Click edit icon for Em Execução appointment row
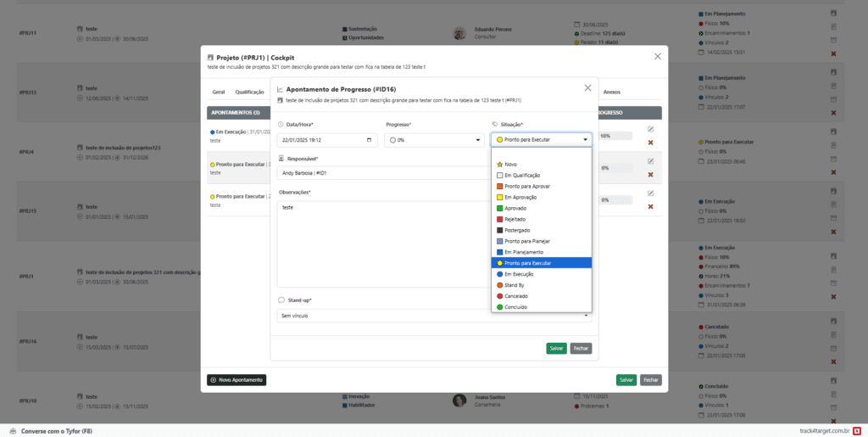 650,129
